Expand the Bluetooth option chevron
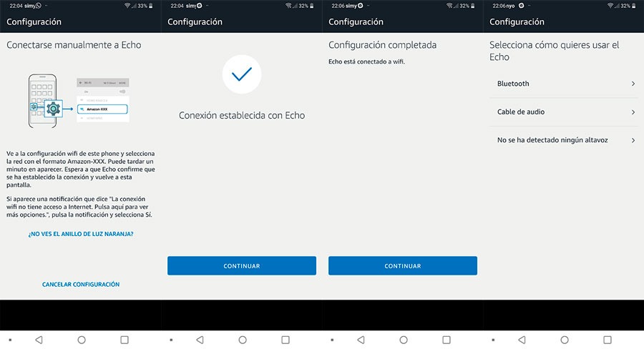The width and height of the screenshot is (644, 349). (633, 84)
